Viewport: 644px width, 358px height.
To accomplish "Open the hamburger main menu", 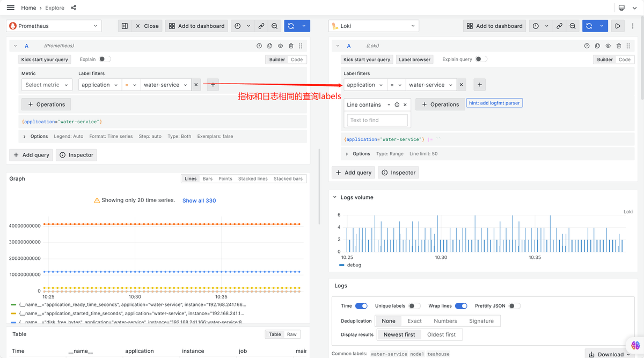I will coord(10,8).
